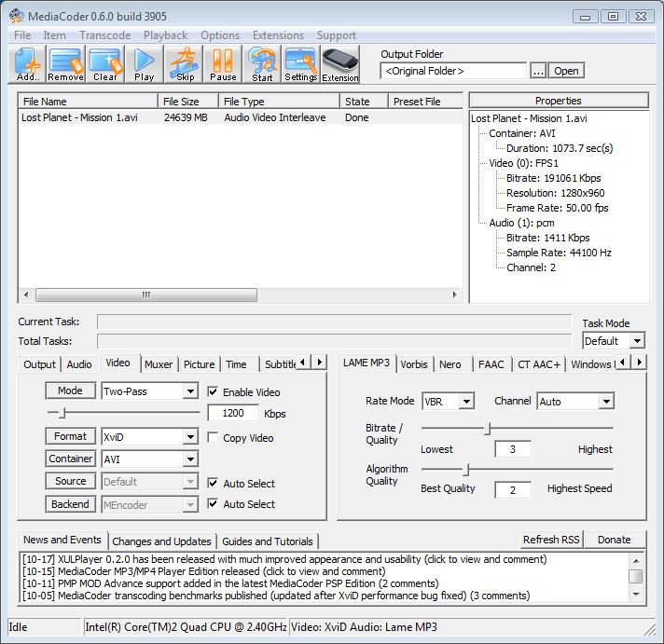The height and width of the screenshot is (644, 664).
Task: Click the video bitrate 1200 Kbps field
Action: pyautogui.click(x=233, y=413)
